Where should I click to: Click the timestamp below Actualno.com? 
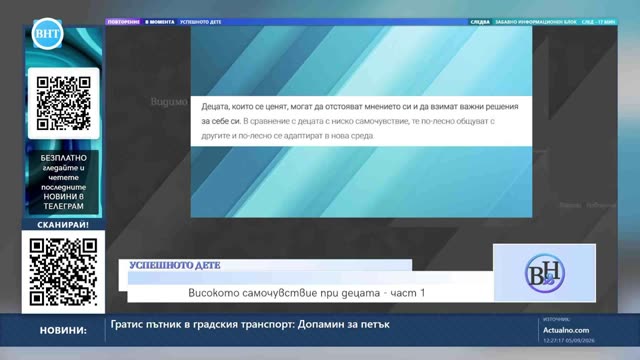pyautogui.click(x=569, y=340)
